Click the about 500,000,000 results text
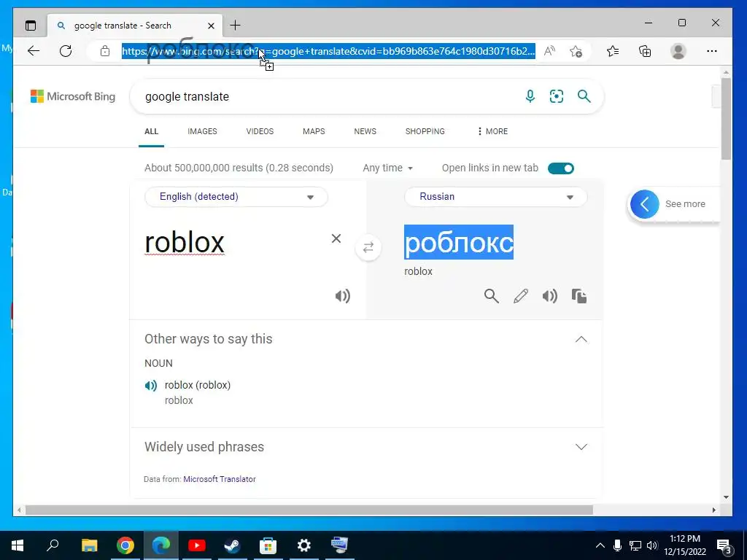Screen dimensions: 747x560 (x=239, y=168)
